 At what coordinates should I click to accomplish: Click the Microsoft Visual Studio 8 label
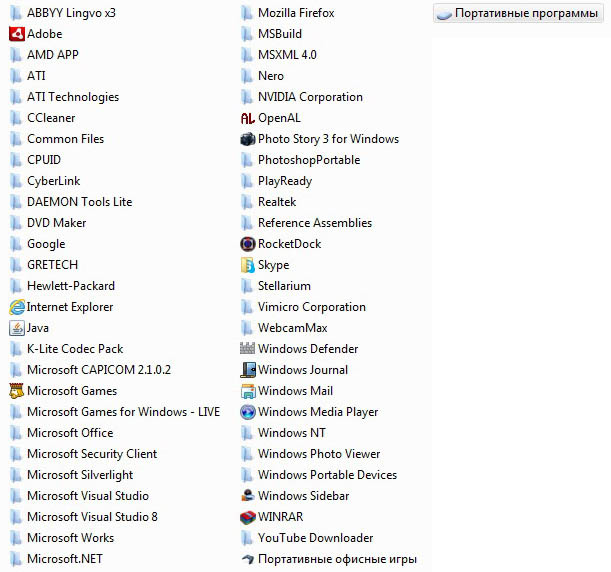92,517
